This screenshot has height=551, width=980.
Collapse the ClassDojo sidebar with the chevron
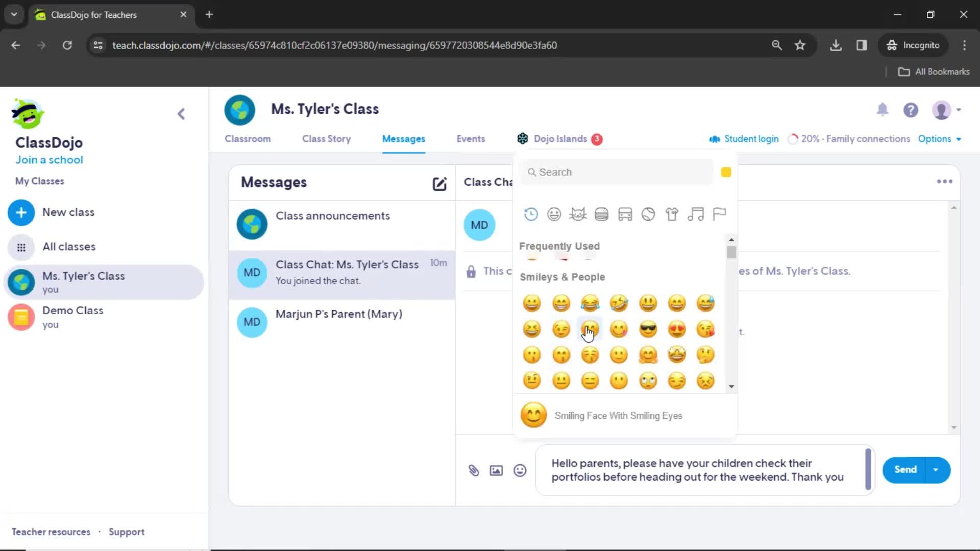click(181, 114)
